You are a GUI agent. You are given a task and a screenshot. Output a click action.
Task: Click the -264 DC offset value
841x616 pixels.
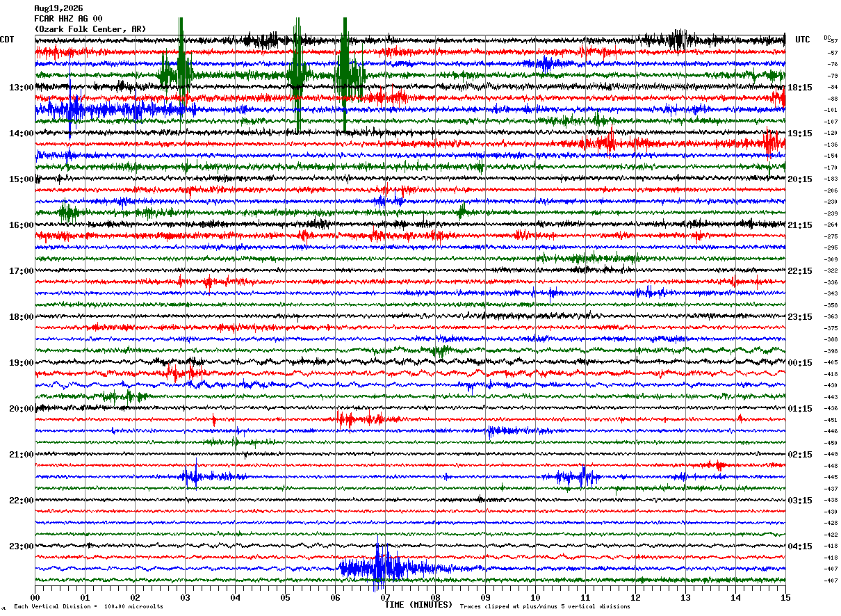[831, 225]
